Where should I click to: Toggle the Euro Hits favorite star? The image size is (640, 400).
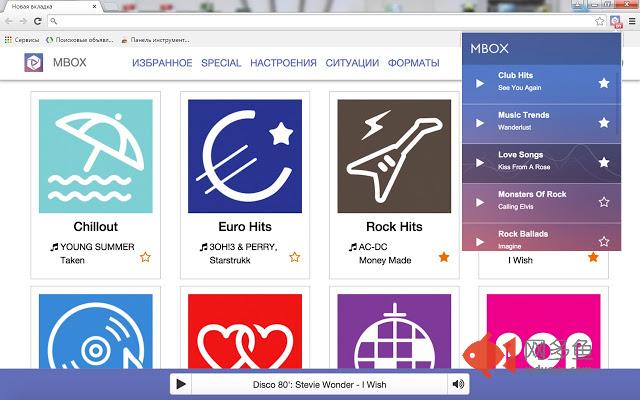pyautogui.click(x=295, y=257)
